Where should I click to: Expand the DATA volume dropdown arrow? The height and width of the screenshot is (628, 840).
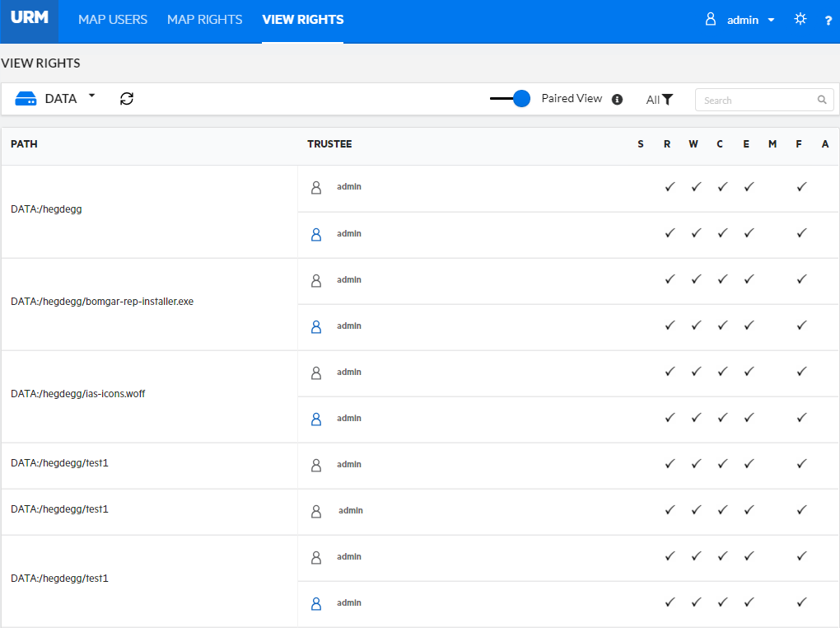[x=91, y=96]
